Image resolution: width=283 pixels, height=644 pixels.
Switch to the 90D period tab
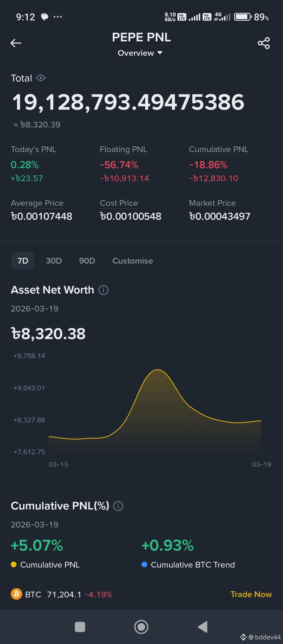tap(87, 261)
